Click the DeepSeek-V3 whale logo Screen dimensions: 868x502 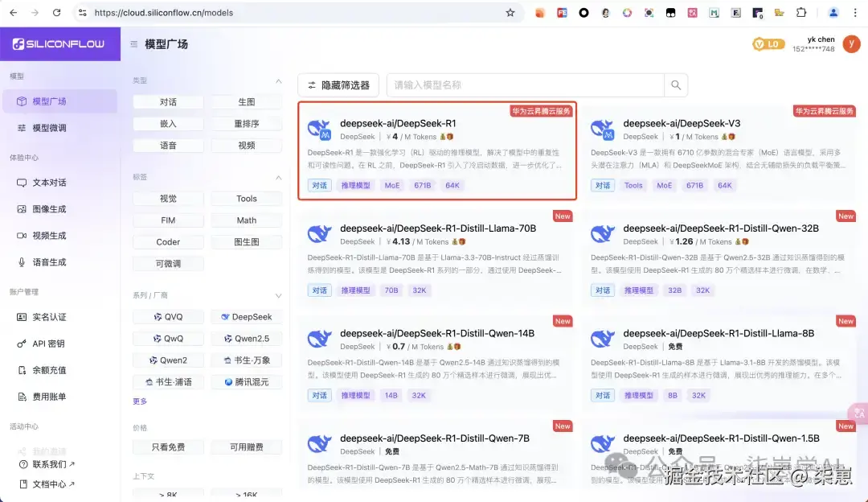coord(602,130)
